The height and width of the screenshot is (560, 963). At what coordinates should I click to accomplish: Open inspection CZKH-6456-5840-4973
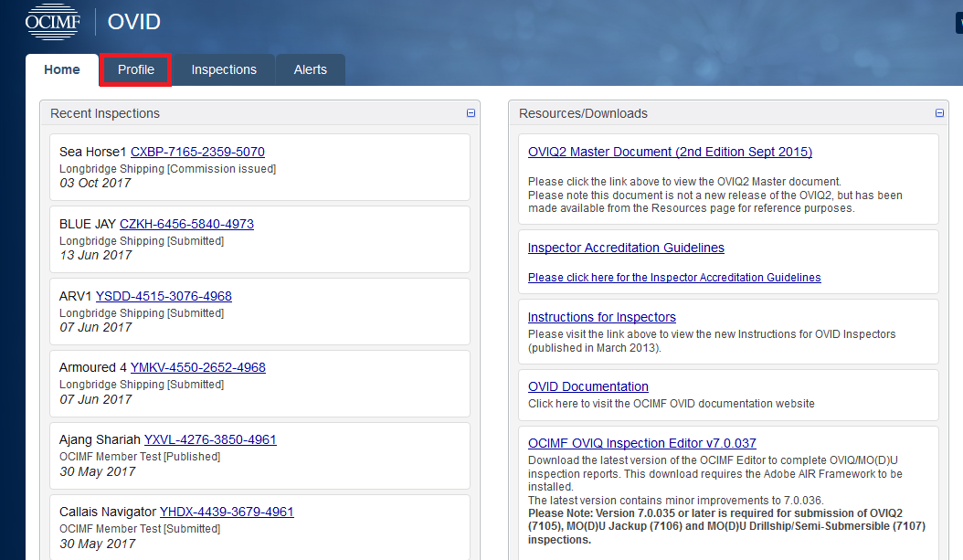point(186,224)
